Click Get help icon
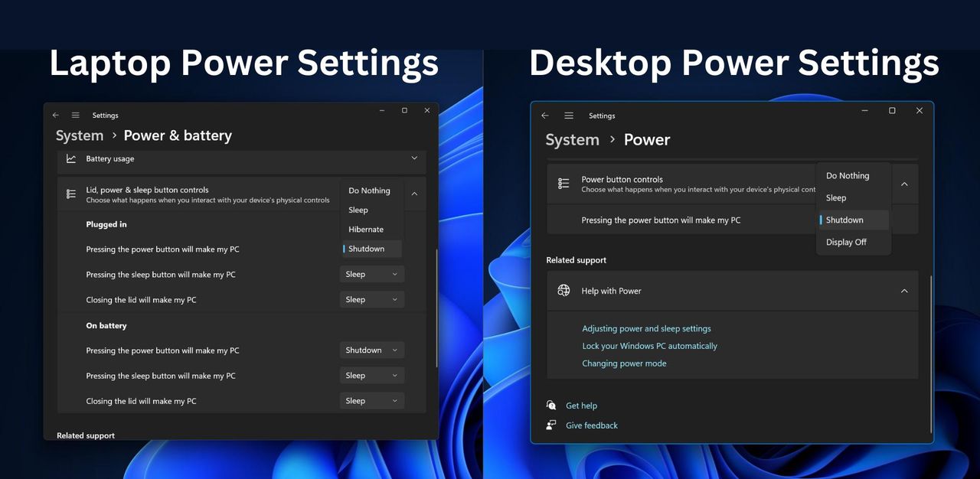 [551, 406]
